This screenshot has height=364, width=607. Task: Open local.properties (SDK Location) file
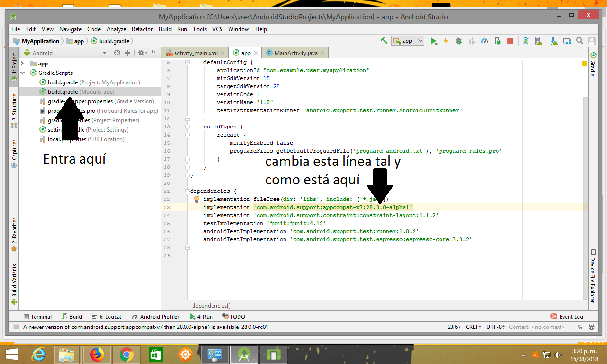tap(82, 139)
